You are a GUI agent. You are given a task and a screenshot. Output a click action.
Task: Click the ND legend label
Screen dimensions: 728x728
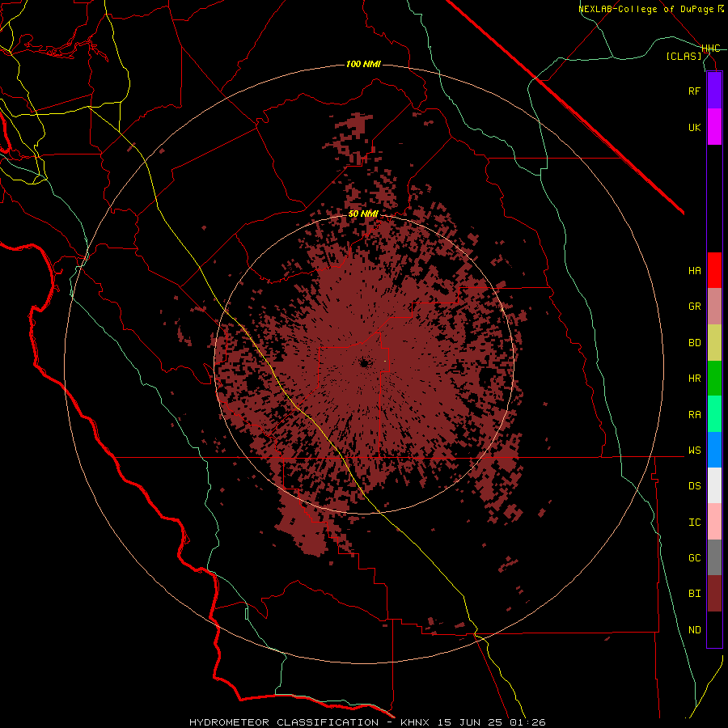694,629
